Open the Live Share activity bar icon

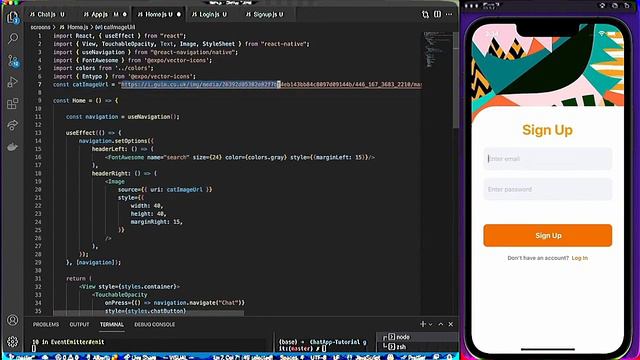click(x=13, y=125)
